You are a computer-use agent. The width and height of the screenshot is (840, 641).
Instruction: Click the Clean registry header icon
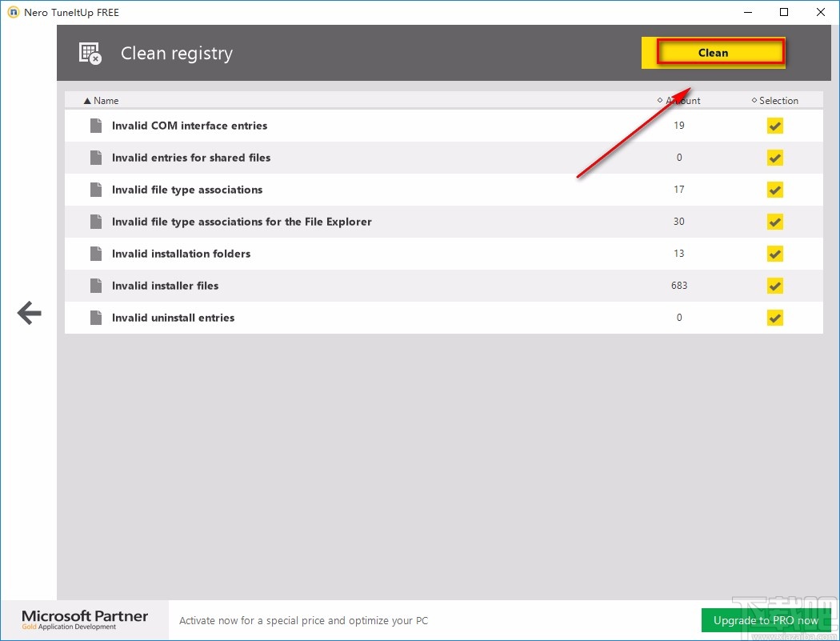pos(90,53)
